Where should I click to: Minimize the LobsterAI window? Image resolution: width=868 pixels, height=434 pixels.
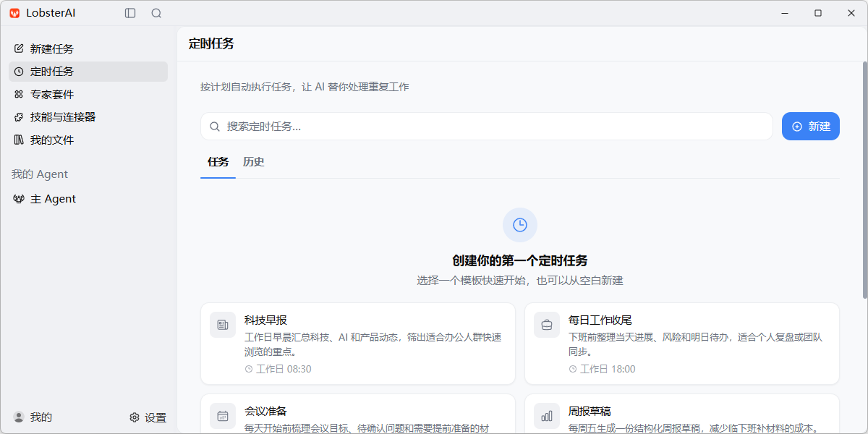pyautogui.click(x=785, y=13)
